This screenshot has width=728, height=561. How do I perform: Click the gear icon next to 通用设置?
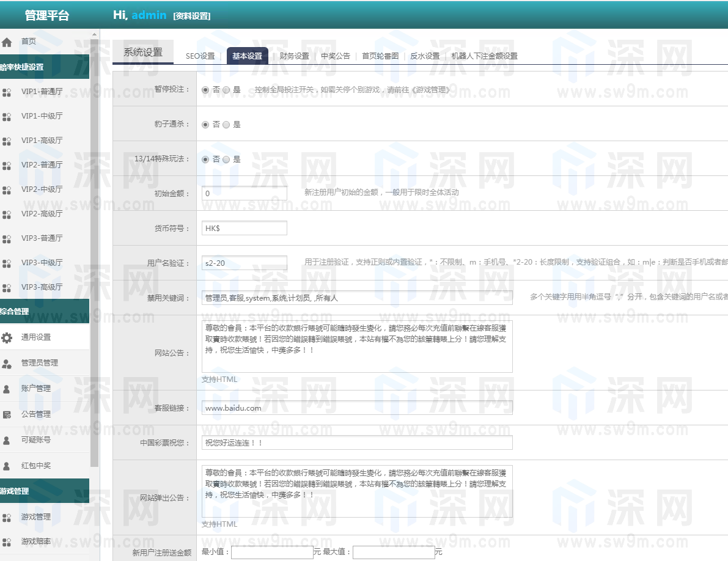tap(7, 337)
